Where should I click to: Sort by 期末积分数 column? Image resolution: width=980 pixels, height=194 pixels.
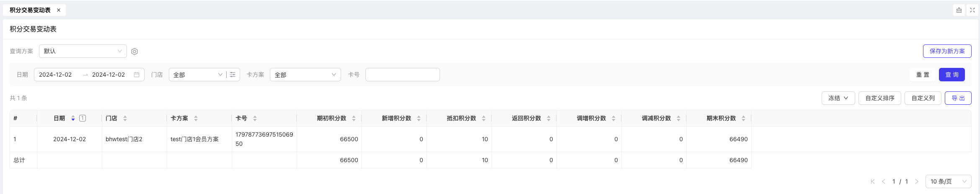click(x=743, y=118)
